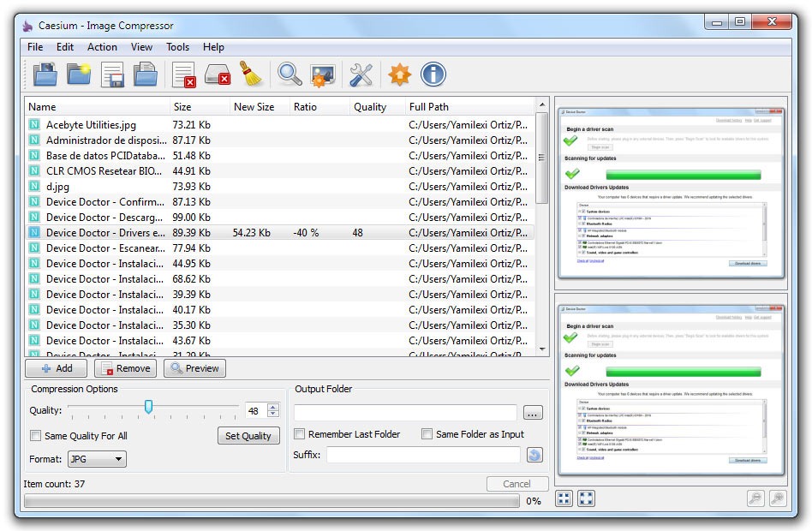Screen dimensions: 812x531
Task: Select the row "Device Doctor - Drivers e..."
Action: tap(280, 233)
